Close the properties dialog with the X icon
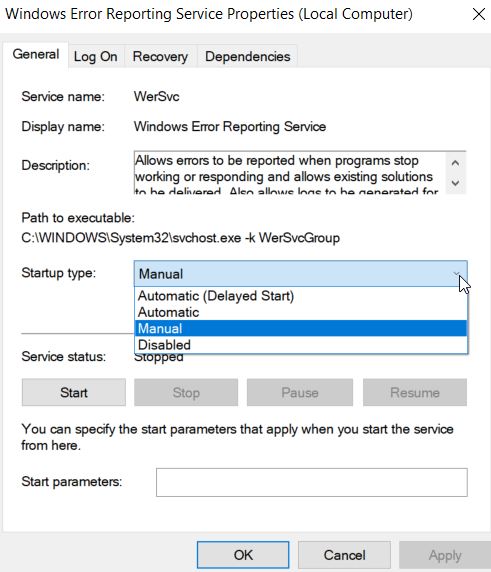The width and height of the screenshot is (491, 572). coord(479,14)
